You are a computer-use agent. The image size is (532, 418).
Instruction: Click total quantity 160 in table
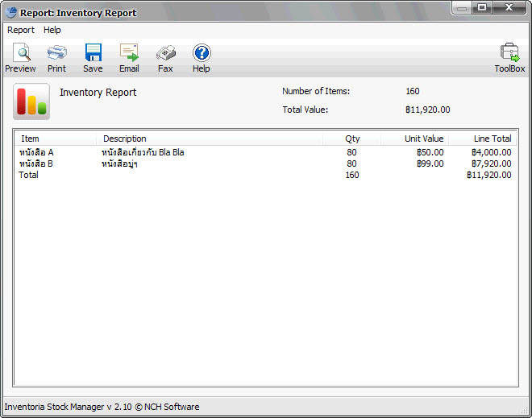(352, 175)
